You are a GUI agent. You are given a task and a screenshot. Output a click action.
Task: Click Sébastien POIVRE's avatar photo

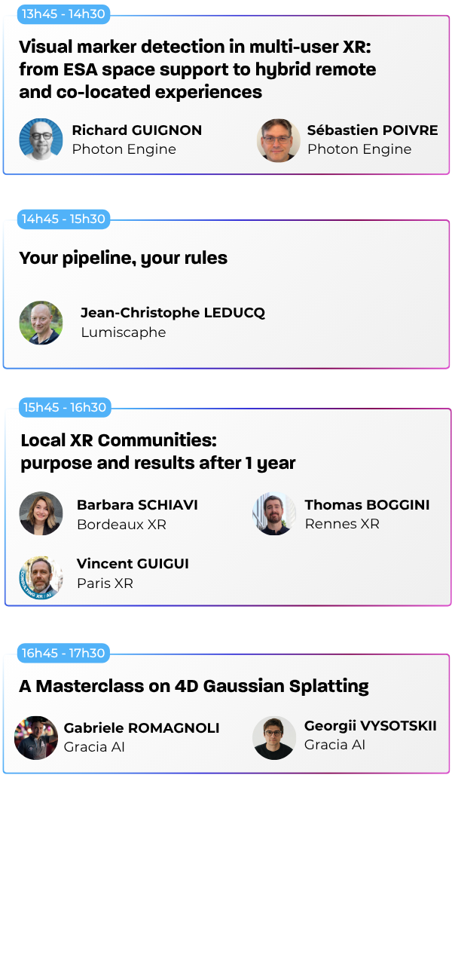click(x=278, y=139)
